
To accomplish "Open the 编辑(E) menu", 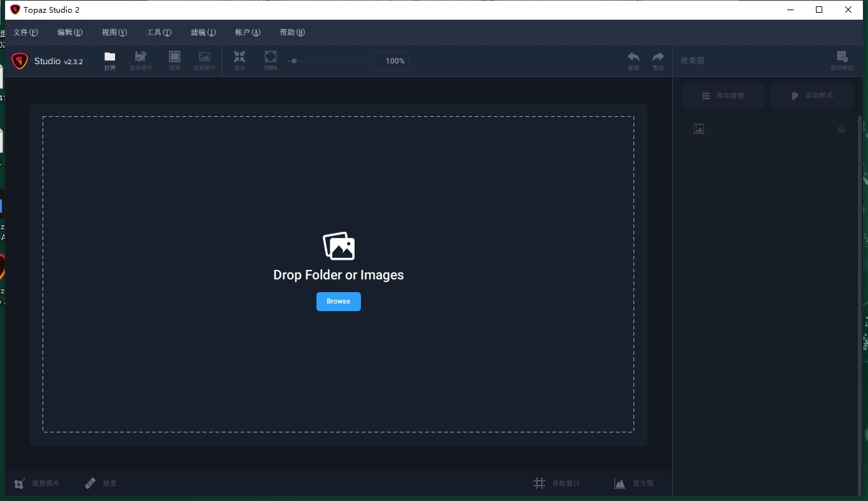I will tap(70, 32).
